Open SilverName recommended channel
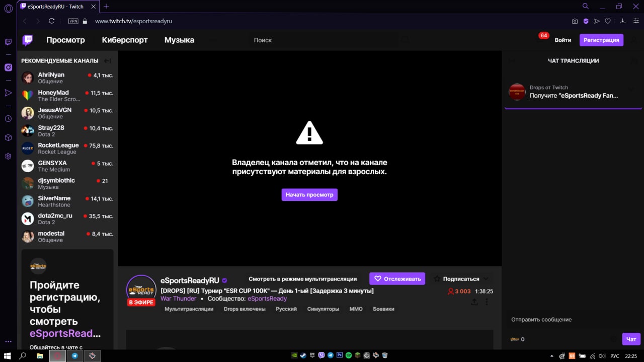Viewport: 644px width, 362px height. (67, 201)
